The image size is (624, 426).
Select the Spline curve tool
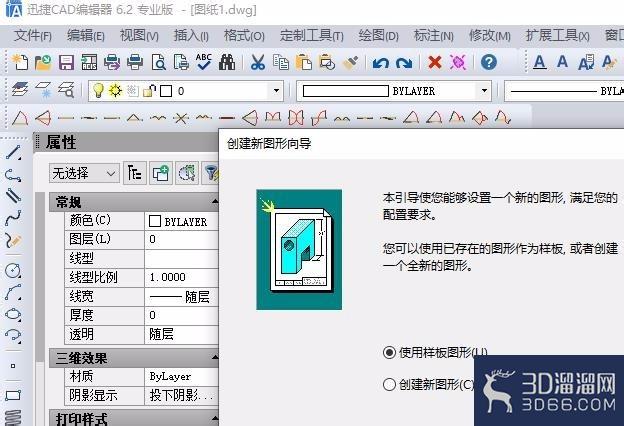[13, 218]
